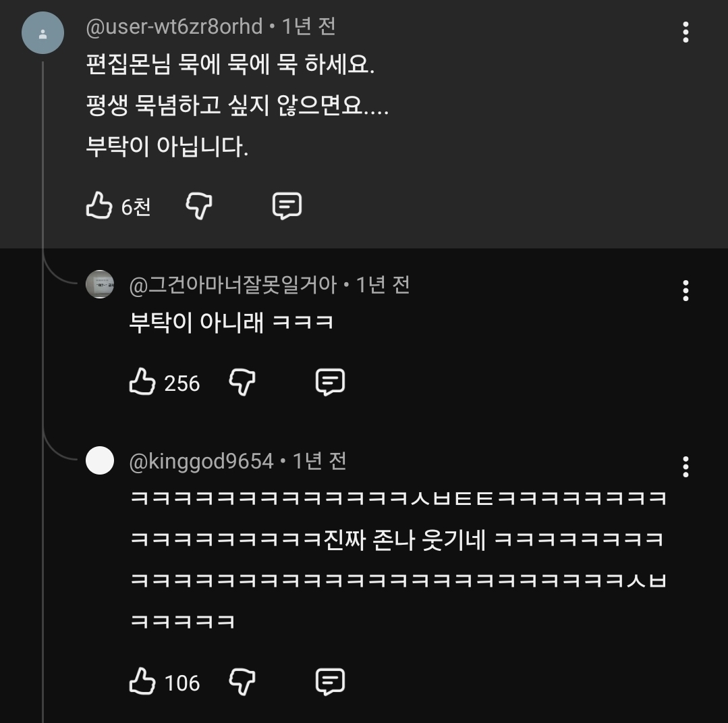728x723 pixels.
Task: Open 그건아마너잘못일거아 profile picture
Action: click(100, 284)
